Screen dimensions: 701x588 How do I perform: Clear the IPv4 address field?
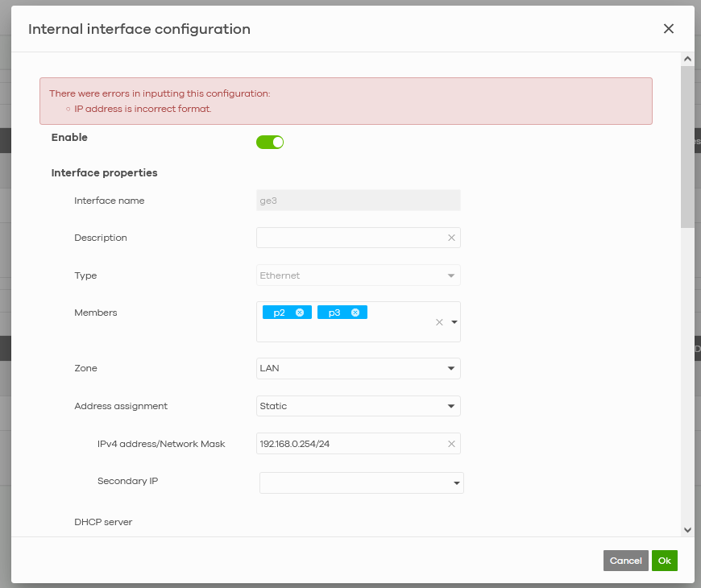pos(451,444)
